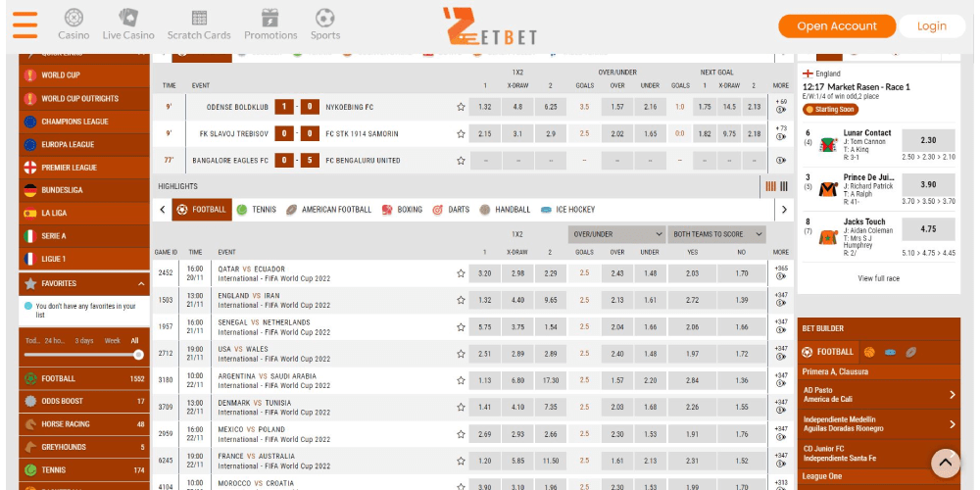This screenshot has height=490, width=980.
Task: Select Tennis tab in highlights
Action: pos(256,210)
